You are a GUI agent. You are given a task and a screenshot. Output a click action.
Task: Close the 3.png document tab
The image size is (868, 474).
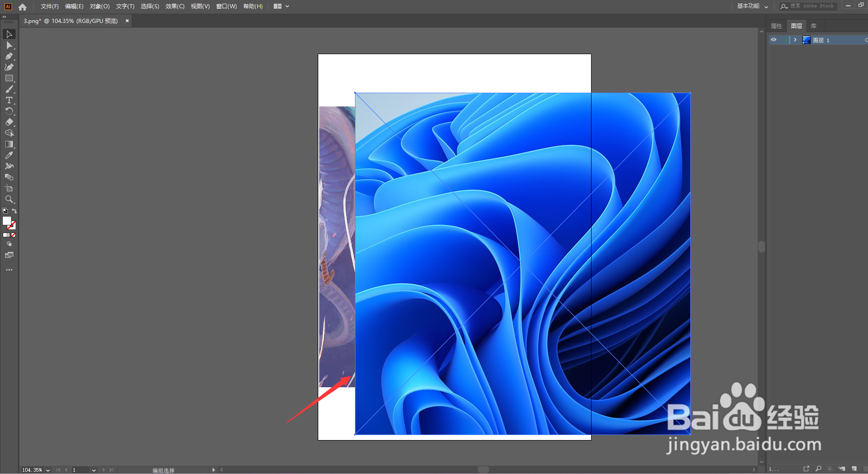tap(127, 21)
